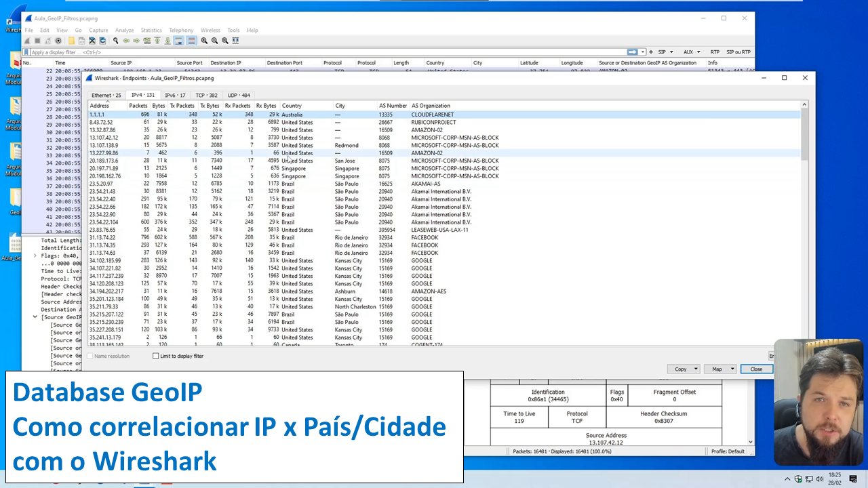Click the add filter button plus icon
This screenshot has height=488, width=868.
651,52
